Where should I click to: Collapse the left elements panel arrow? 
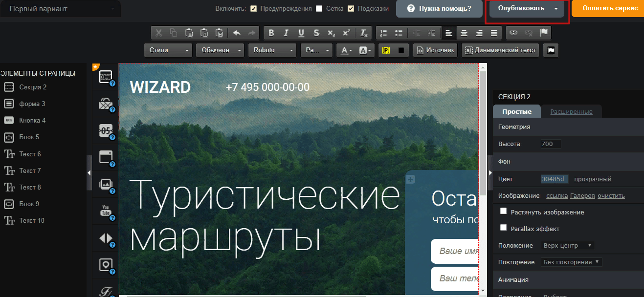click(89, 172)
